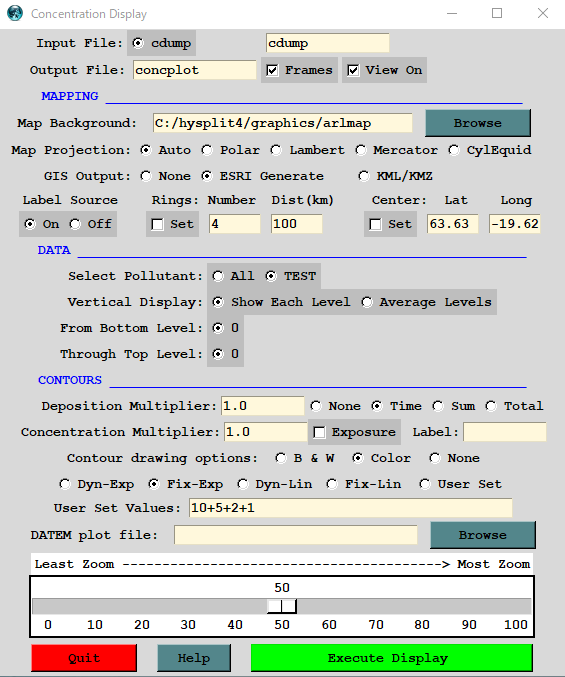Browse for DATEM plot file
This screenshot has width=565, height=677.
[x=483, y=535]
